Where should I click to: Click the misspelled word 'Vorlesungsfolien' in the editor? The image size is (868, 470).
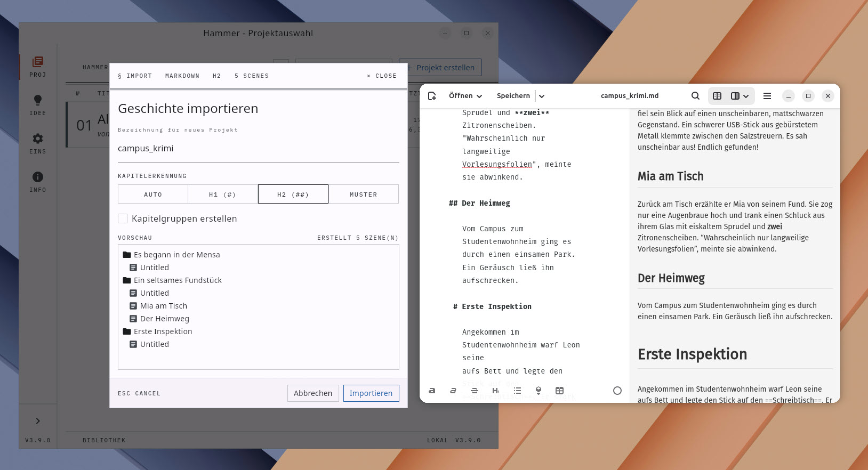tap(497, 164)
